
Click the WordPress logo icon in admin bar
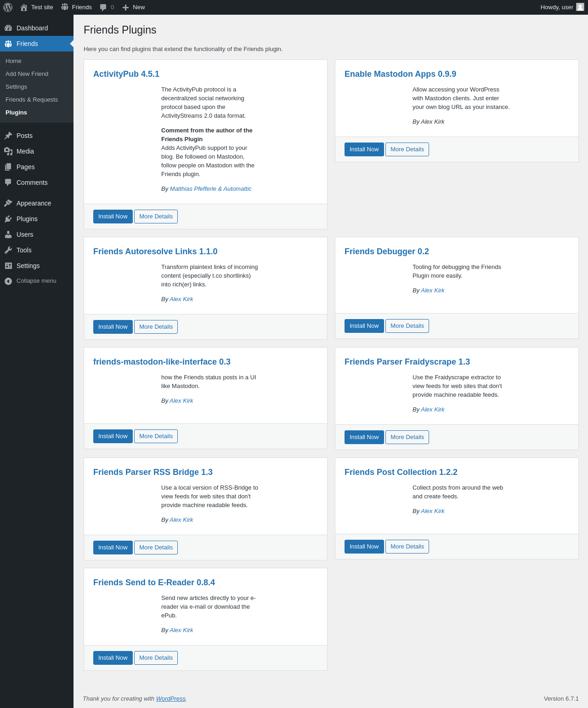(8, 7)
